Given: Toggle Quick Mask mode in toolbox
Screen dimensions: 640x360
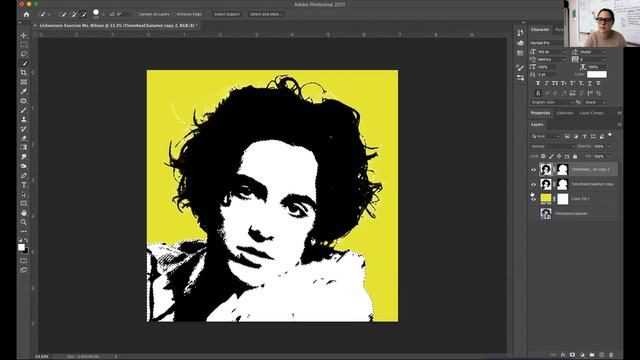Looking at the screenshot, I should click(24, 260).
